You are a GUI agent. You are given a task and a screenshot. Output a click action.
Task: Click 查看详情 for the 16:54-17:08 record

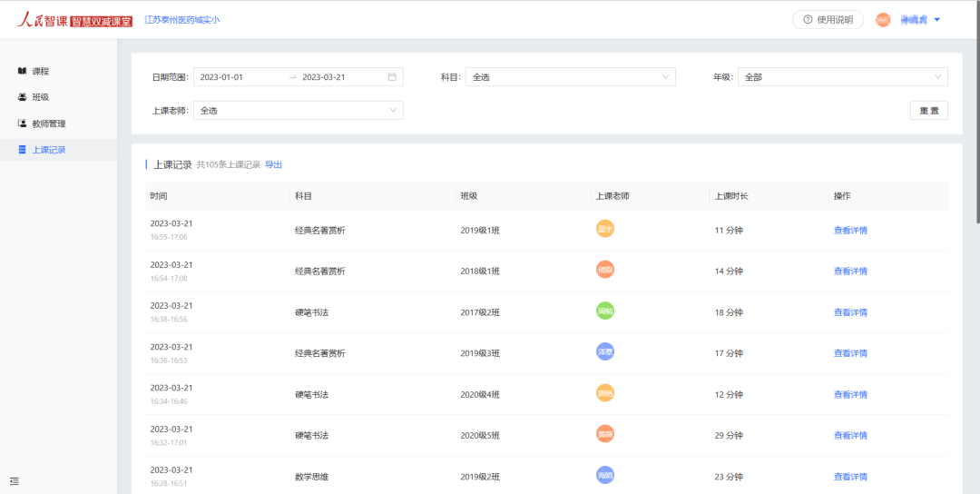coord(850,271)
